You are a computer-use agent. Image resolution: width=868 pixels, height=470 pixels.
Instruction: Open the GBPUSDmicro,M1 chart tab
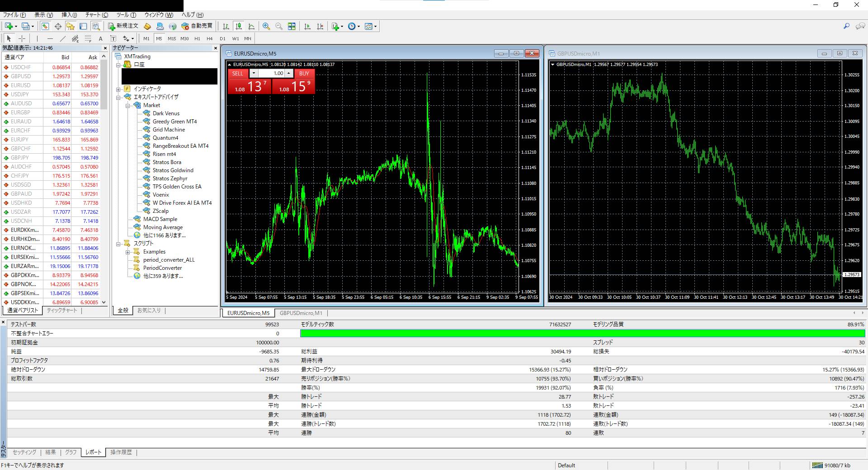301,313
